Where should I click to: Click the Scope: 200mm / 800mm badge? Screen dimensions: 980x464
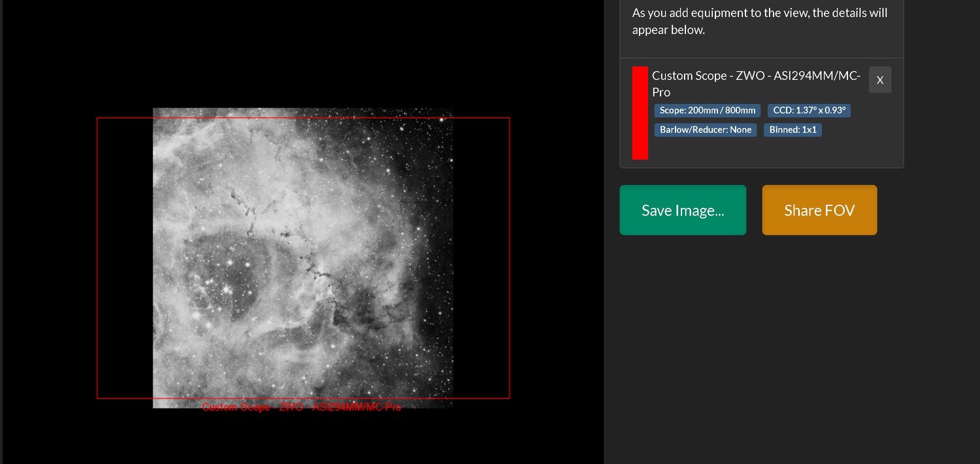(x=708, y=110)
